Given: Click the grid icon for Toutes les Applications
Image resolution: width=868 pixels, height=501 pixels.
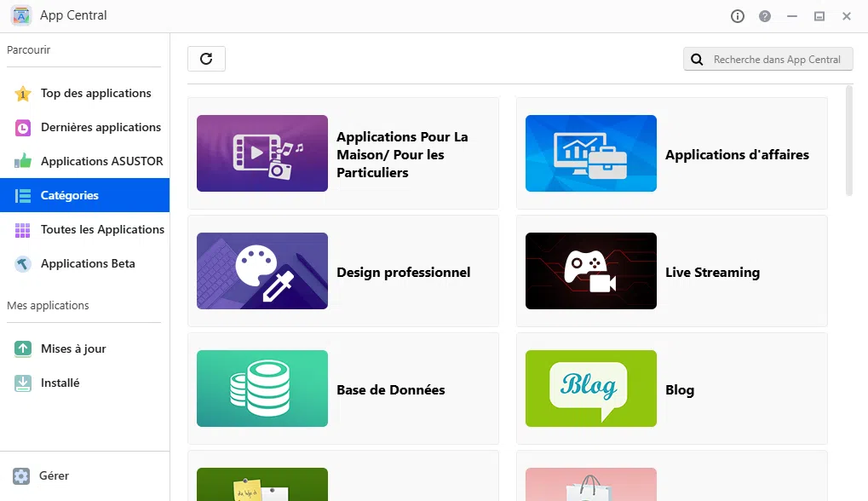Looking at the screenshot, I should point(23,230).
